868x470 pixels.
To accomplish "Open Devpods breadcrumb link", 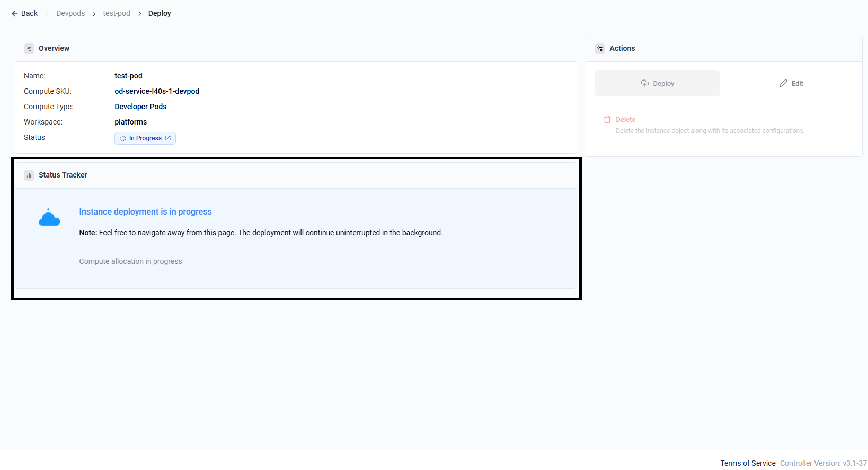I will pyautogui.click(x=70, y=13).
